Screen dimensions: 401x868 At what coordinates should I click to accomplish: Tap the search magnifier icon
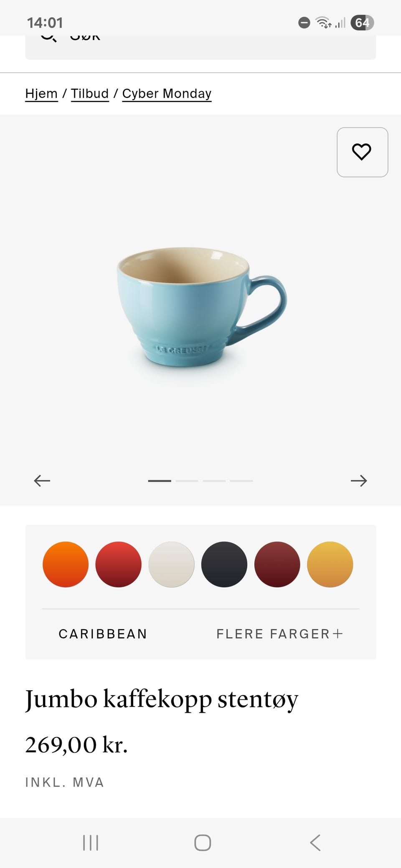(x=48, y=38)
